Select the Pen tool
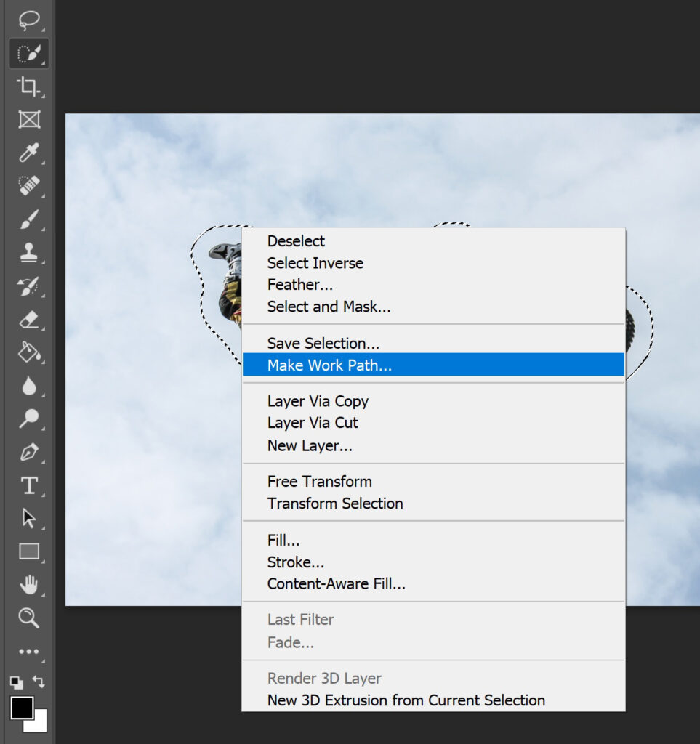700x744 pixels. [29, 452]
